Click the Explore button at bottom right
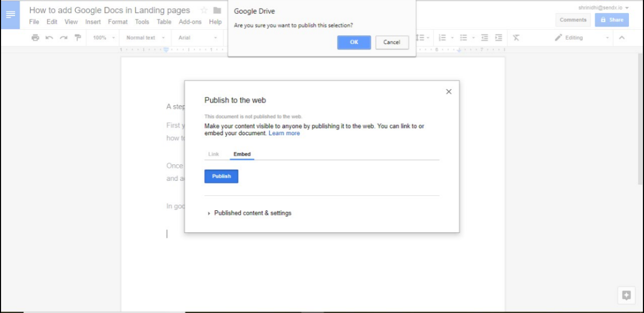The height and width of the screenshot is (313, 644). 626,295
